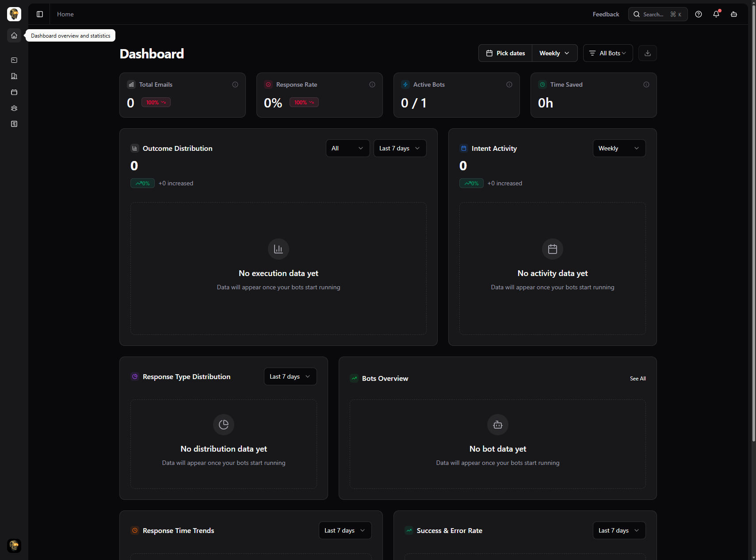
Task: Open the Feedback link
Action: (x=606, y=14)
